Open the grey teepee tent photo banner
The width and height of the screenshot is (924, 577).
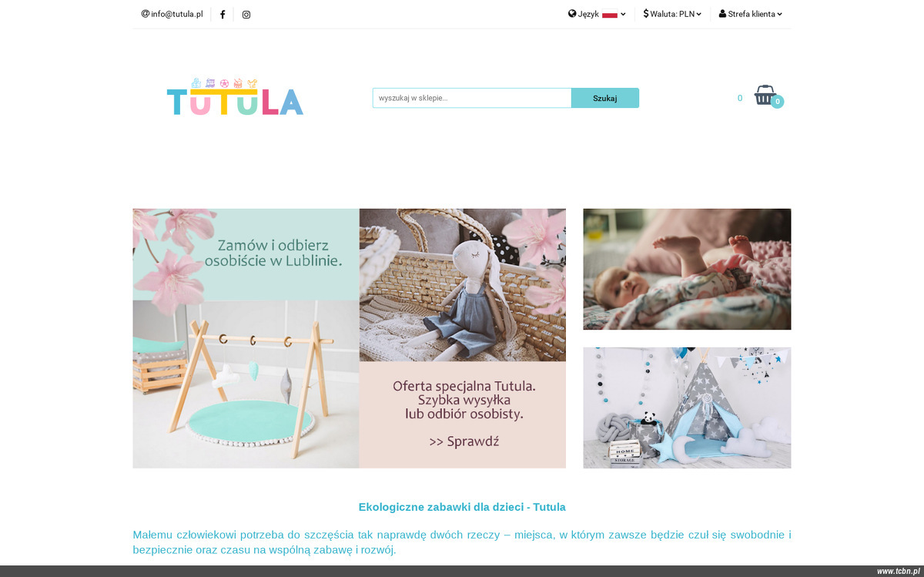tap(687, 408)
